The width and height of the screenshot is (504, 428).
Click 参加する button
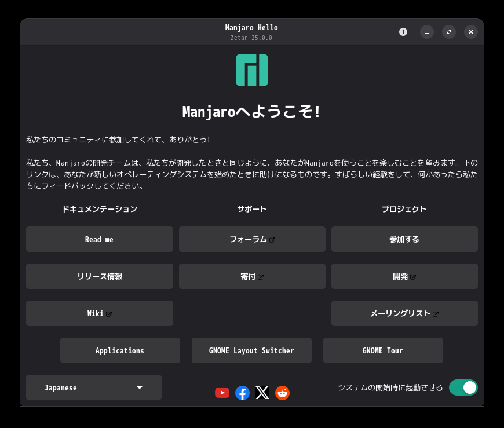404,239
